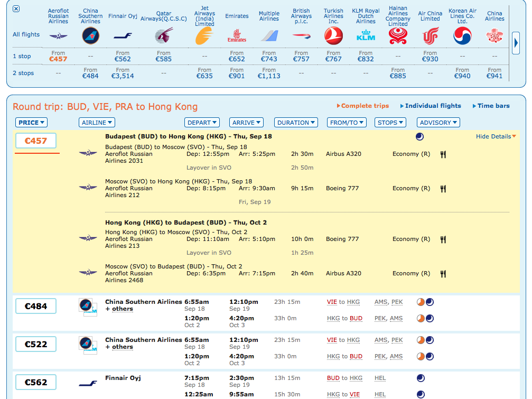The width and height of the screenshot is (532, 399).
Task: Click Finnair 1 stop fare €562 in matrix
Action: tap(123, 59)
